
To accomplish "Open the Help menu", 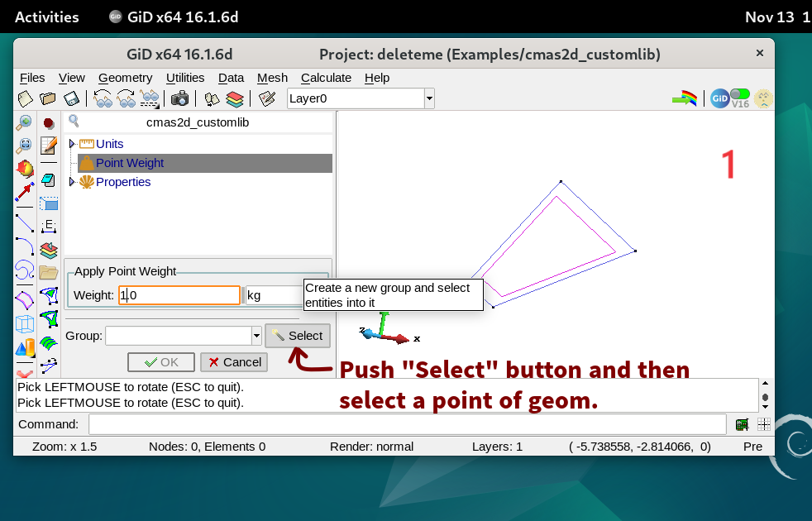I will pos(377,78).
